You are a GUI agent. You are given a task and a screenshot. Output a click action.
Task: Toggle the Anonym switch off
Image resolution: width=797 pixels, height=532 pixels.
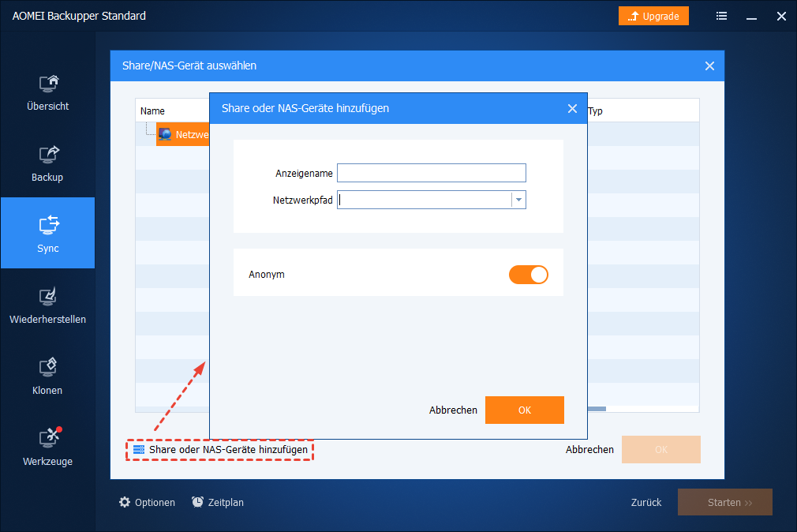coord(529,275)
